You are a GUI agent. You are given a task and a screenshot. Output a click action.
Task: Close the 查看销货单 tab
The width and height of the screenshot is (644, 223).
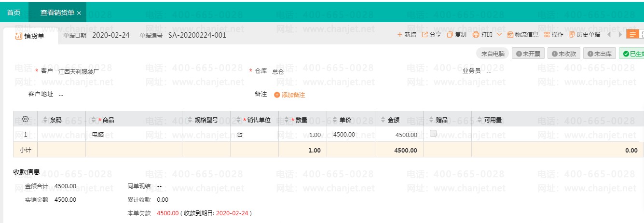click(x=79, y=13)
